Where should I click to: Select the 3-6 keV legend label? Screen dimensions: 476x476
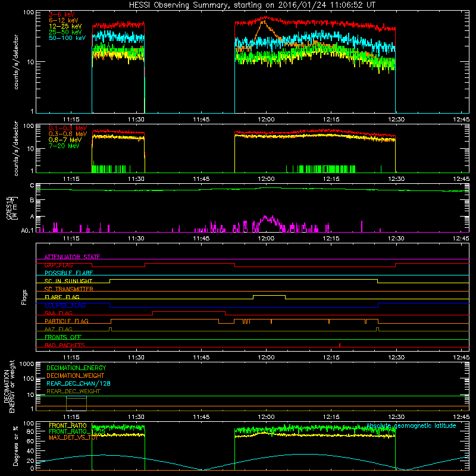pos(62,14)
